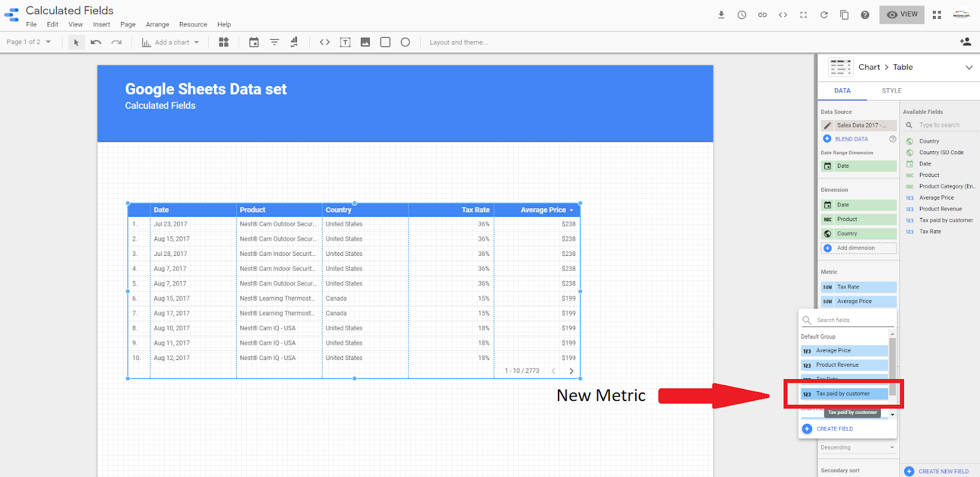Open the Edit menu
Screen dimensions: 980x477
point(53,24)
